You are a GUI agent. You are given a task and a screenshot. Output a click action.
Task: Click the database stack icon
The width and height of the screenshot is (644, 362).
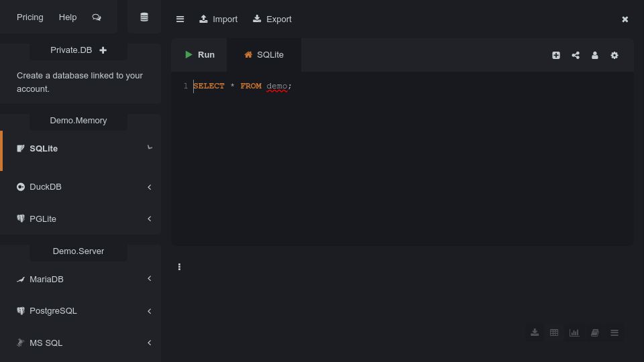144,17
